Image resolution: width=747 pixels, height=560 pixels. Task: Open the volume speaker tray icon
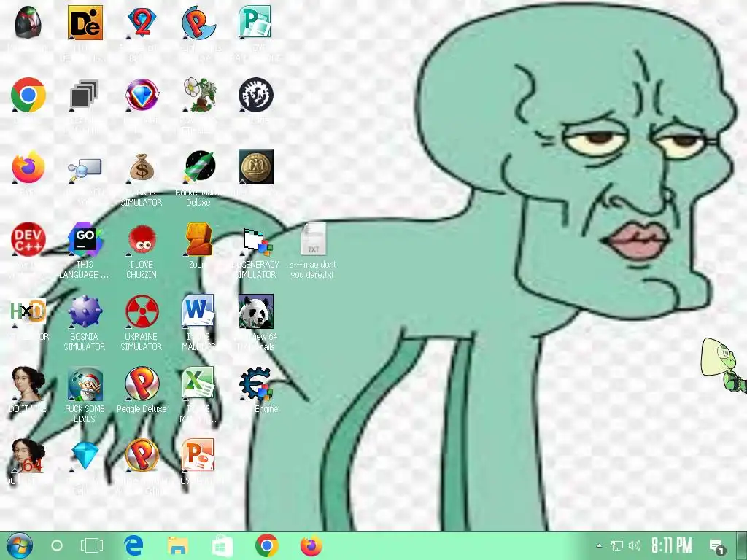click(x=635, y=545)
